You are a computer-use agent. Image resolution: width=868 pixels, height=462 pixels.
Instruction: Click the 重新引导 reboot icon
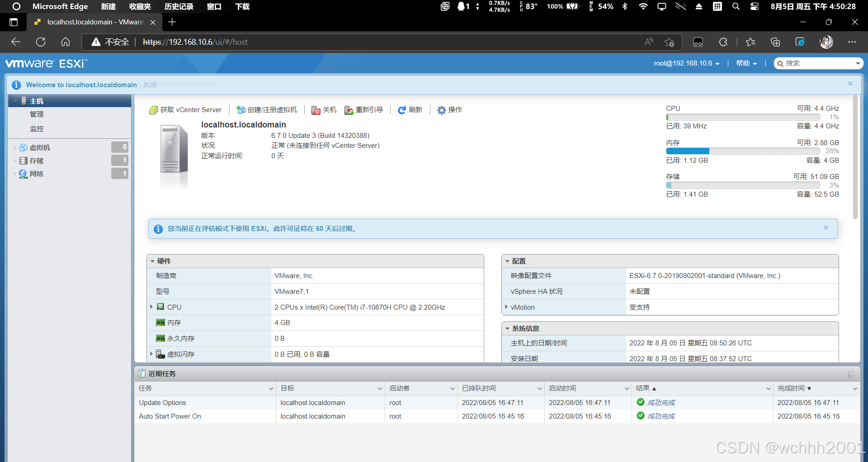348,110
